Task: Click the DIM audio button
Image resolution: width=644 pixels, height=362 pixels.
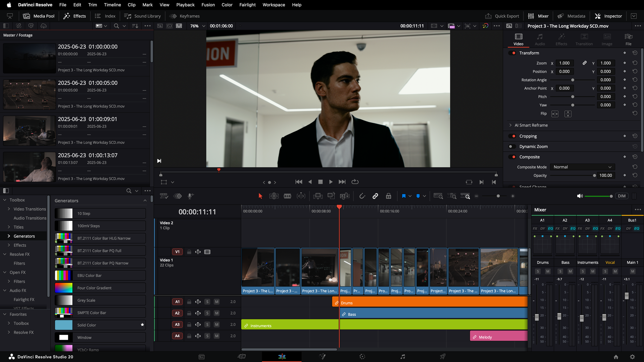Action: pyautogui.click(x=621, y=196)
